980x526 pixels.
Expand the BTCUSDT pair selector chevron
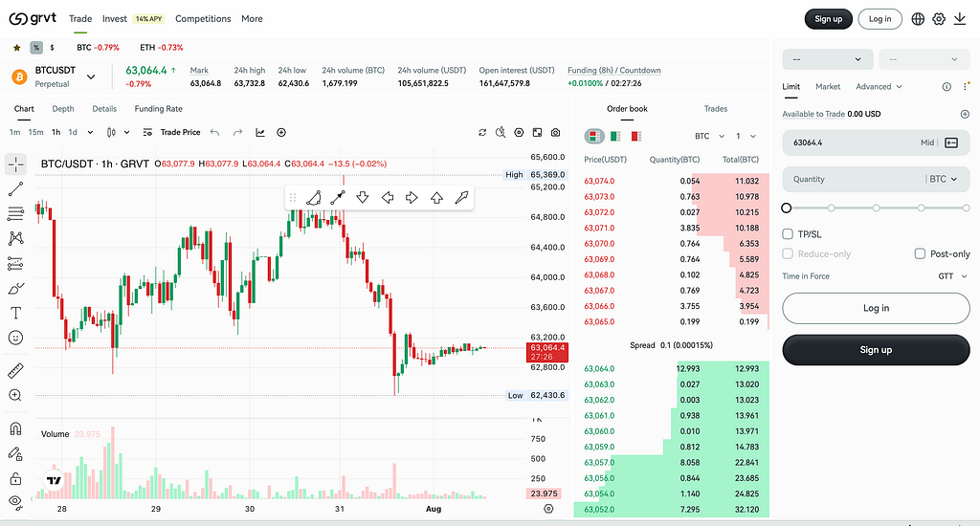click(91, 77)
